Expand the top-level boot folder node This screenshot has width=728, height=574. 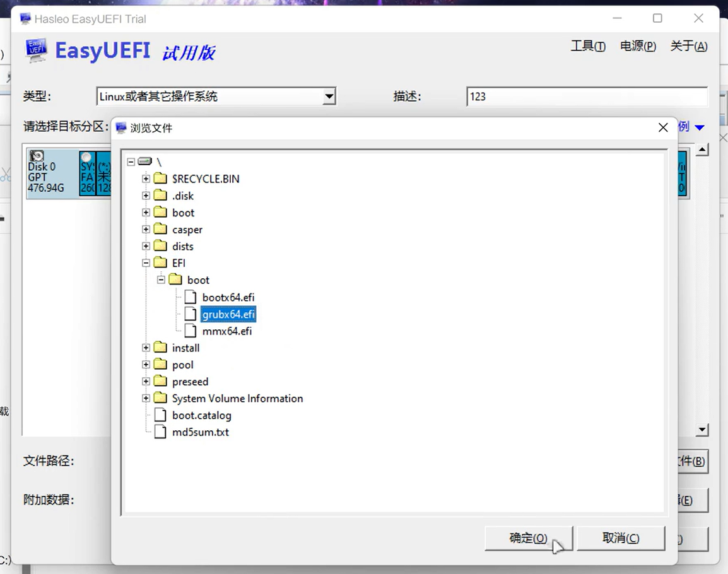pyautogui.click(x=146, y=212)
